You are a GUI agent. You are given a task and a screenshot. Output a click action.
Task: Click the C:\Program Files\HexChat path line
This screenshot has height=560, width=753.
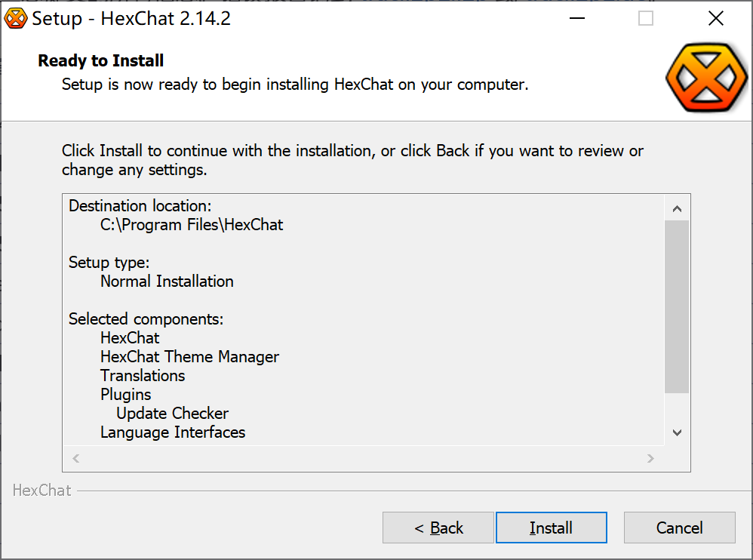point(192,225)
